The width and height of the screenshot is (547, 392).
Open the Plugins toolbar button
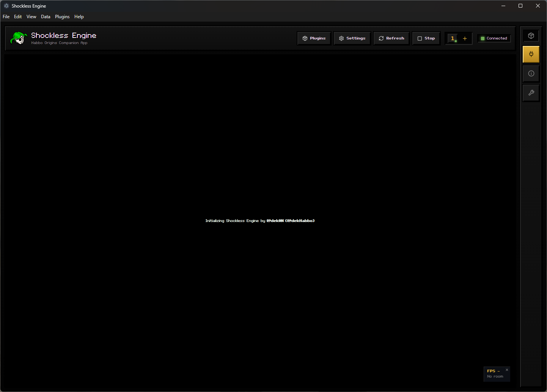coord(314,38)
